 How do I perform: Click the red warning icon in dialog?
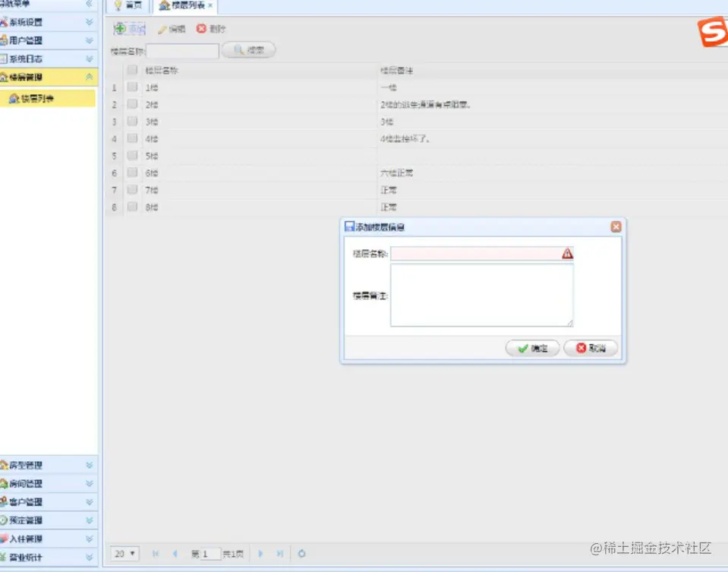tap(567, 254)
